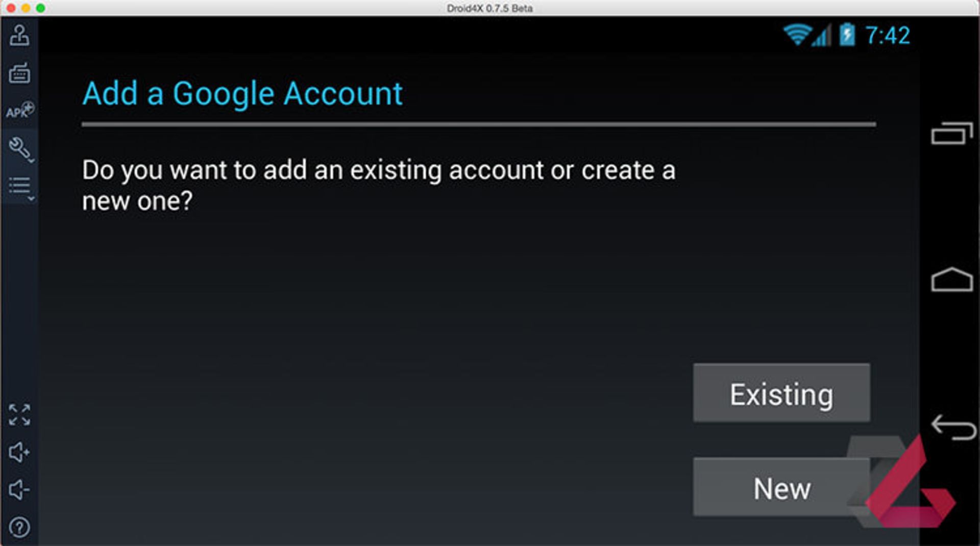The height and width of the screenshot is (546, 980).
Task: Minimize Droid4X window with yellow button
Action: point(26,8)
